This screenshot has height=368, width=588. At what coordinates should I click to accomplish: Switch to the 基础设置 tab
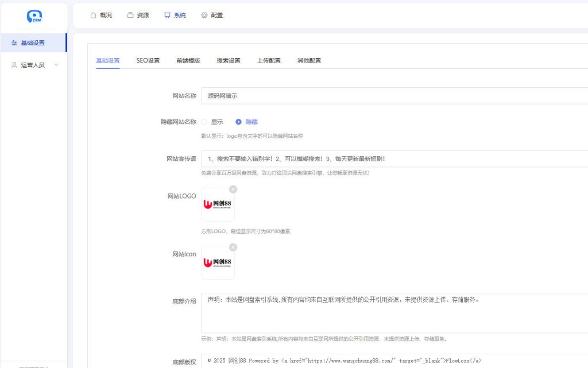[x=108, y=60]
